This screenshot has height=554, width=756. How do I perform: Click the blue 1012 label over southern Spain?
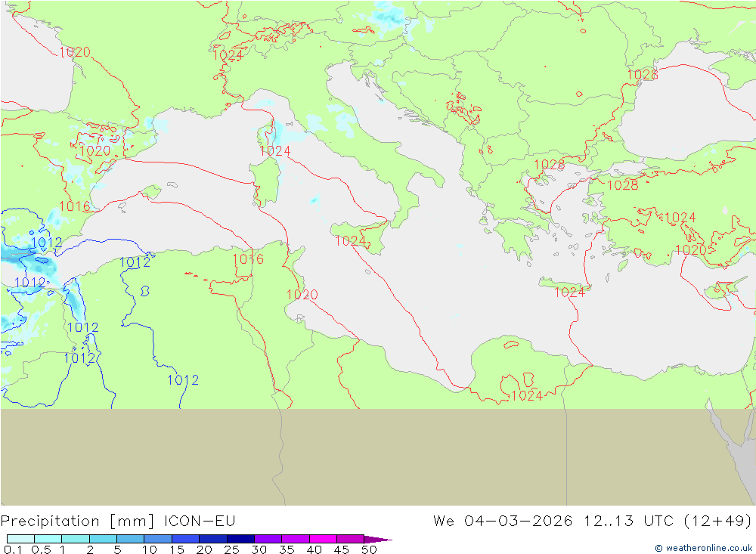coord(46,242)
